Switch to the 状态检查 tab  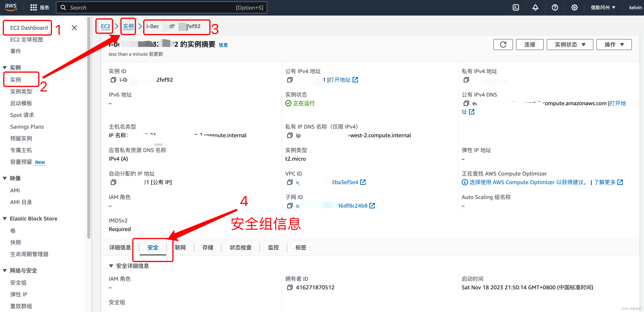(x=240, y=247)
